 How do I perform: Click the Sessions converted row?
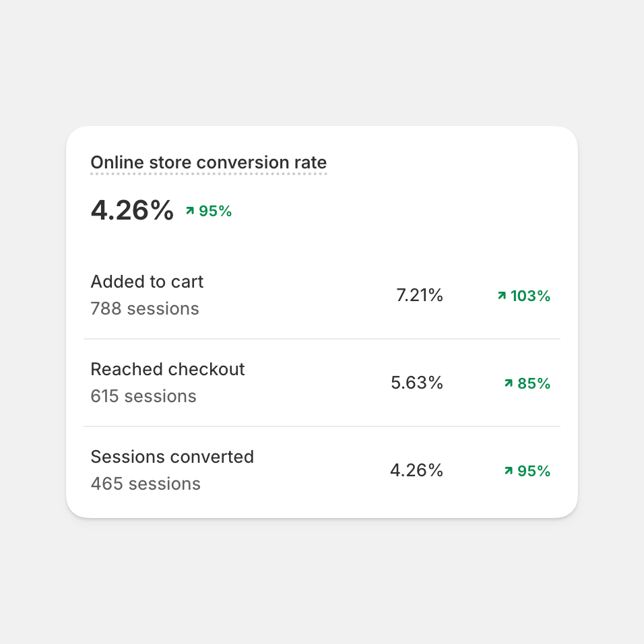pyautogui.click(x=172, y=457)
